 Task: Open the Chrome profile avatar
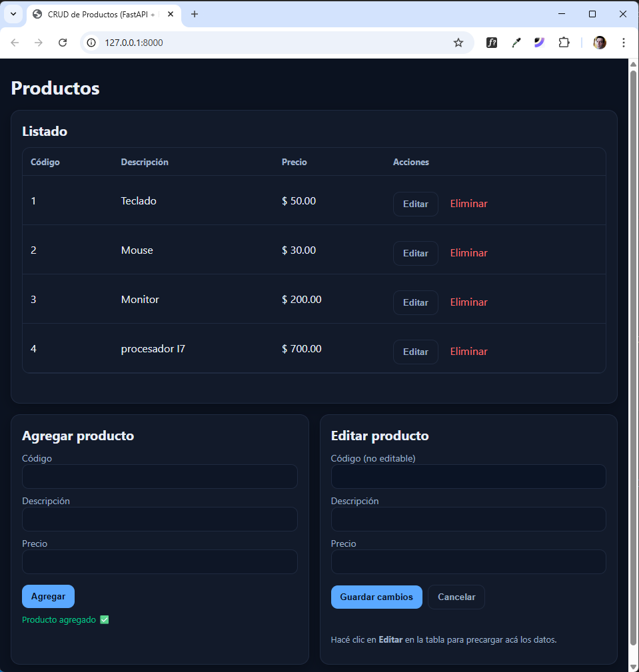(600, 43)
